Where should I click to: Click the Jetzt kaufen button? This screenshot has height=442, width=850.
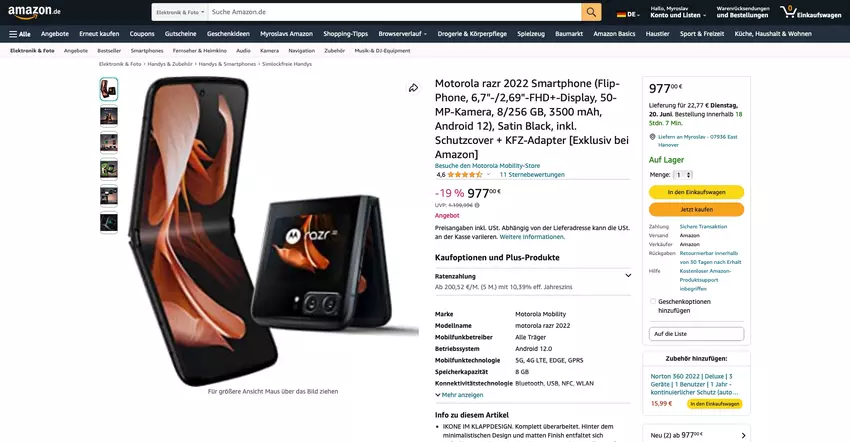[696, 209]
